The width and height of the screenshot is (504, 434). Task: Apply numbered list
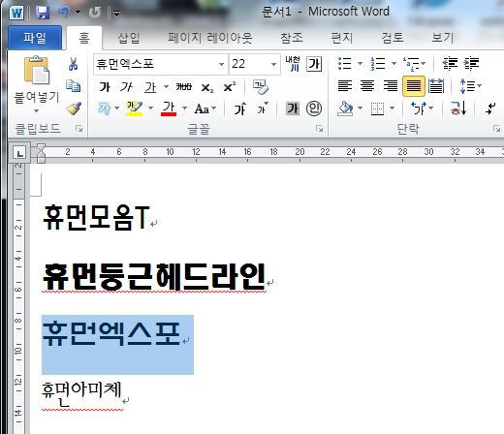(x=378, y=63)
